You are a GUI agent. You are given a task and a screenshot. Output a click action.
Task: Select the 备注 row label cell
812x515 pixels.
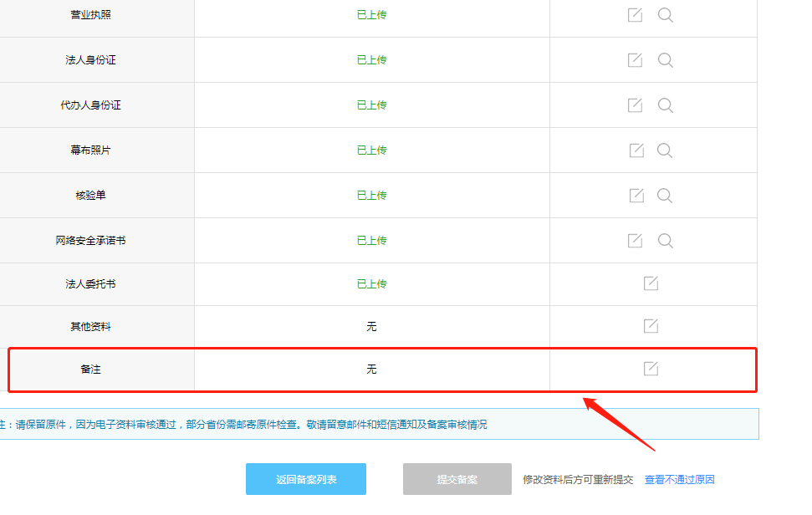coord(90,370)
